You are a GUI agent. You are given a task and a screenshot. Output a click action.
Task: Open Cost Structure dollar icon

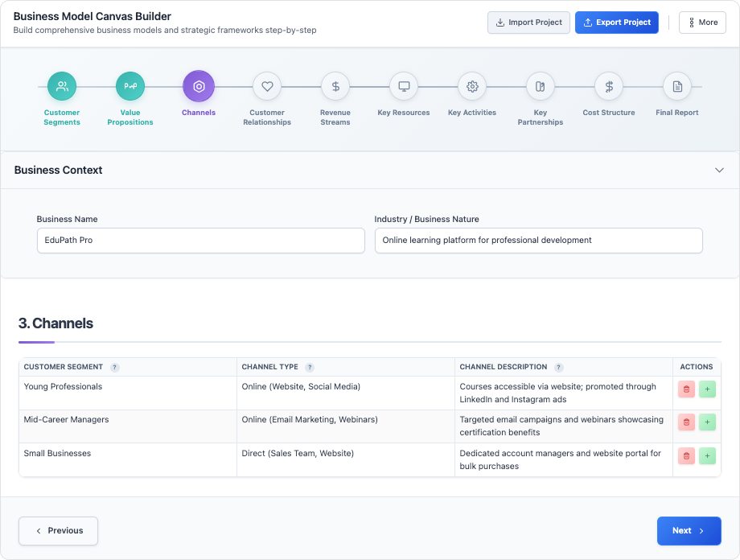(609, 86)
